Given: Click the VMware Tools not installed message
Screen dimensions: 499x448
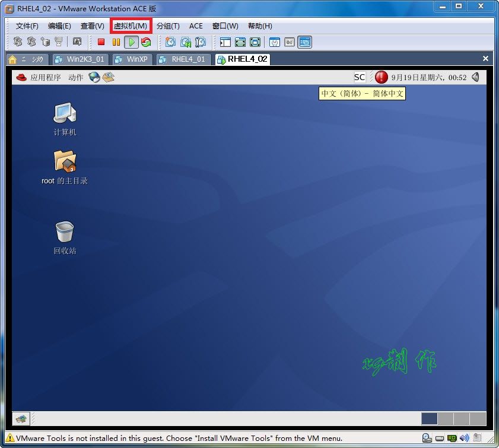Looking at the screenshot, I should click(179, 438).
